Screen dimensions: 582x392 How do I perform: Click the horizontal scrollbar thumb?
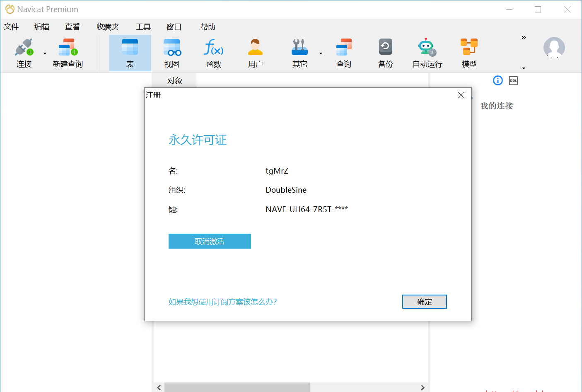(x=237, y=387)
